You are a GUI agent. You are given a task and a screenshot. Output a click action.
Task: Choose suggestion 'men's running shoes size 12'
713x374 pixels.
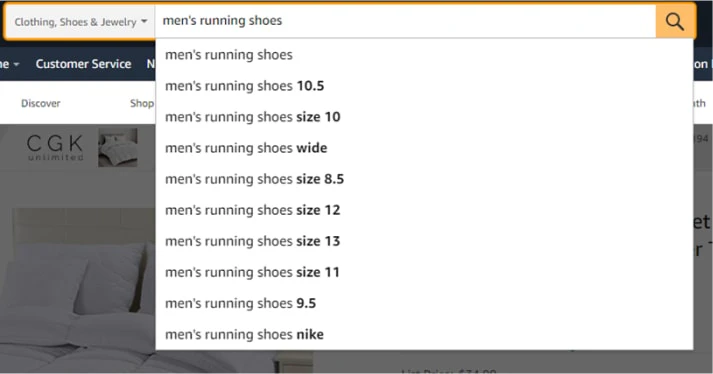(424, 210)
